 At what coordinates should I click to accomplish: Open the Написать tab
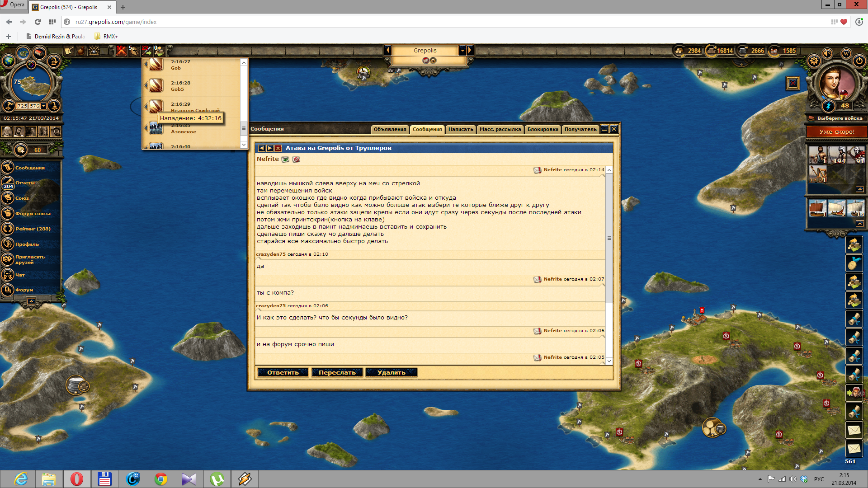(461, 129)
